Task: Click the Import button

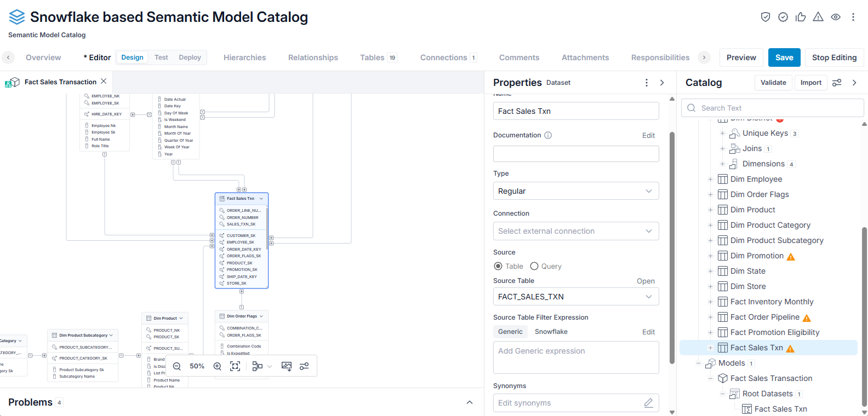Action: 810,83
